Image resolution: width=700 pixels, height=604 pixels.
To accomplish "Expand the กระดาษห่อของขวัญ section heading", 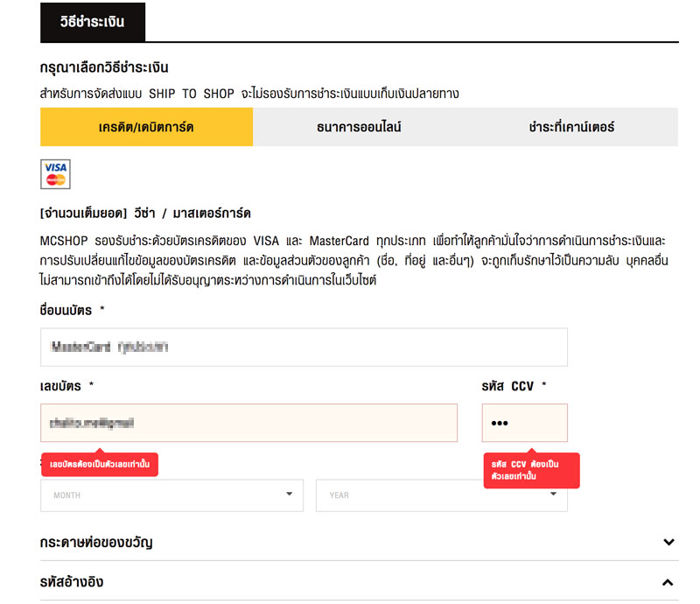I will [96, 543].
